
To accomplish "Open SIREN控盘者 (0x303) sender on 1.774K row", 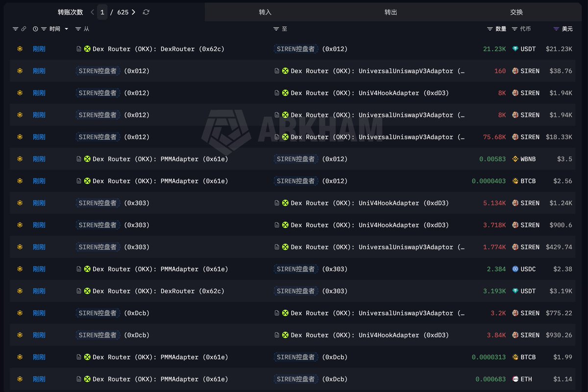I will click(113, 247).
